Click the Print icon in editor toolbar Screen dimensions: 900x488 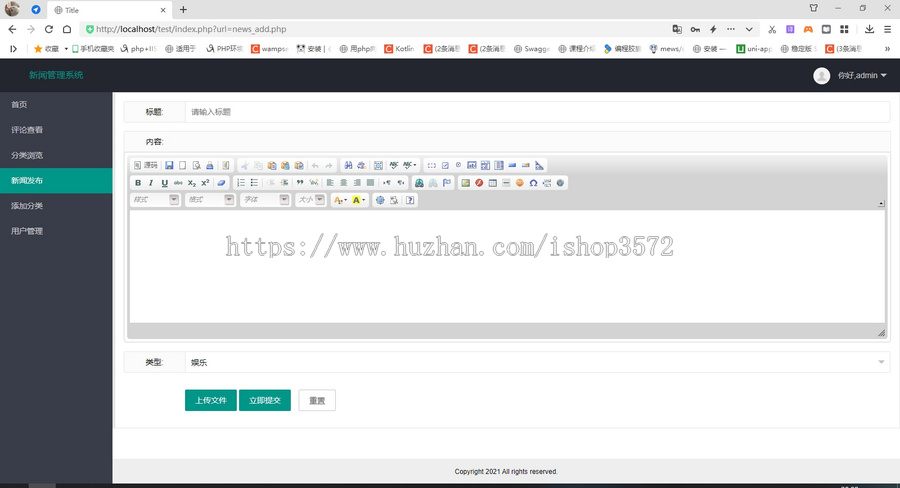coord(210,165)
